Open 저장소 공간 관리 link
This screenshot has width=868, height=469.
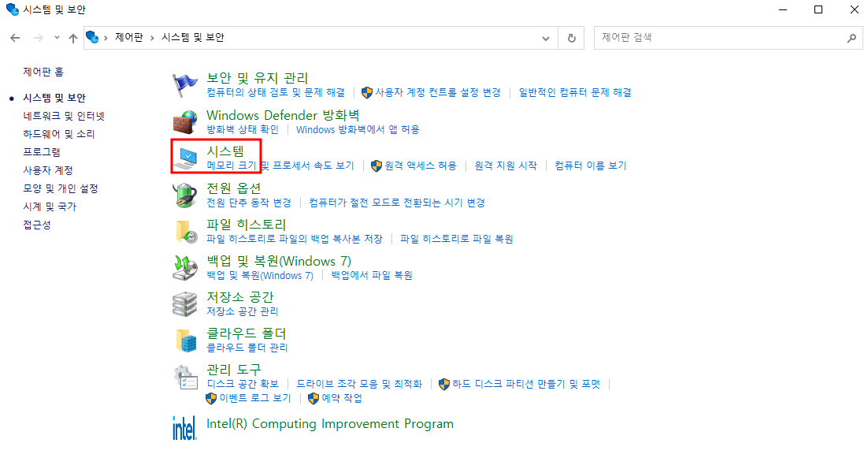coord(243,311)
